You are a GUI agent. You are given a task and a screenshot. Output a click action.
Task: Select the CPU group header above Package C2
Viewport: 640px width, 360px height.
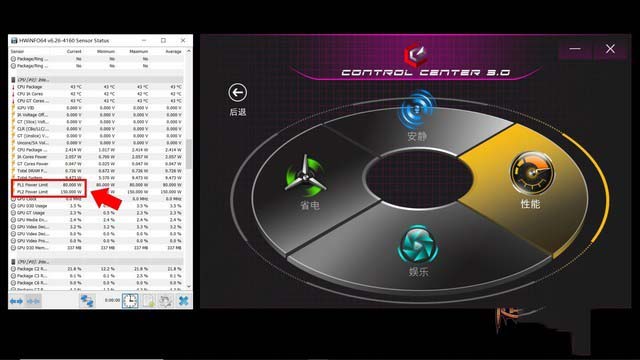click(x=96, y=262)
